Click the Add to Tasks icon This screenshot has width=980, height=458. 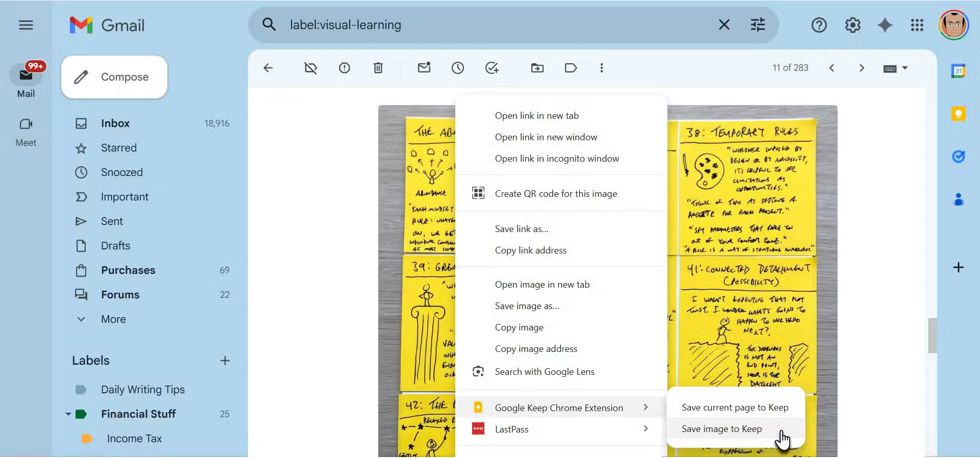click(x=492, y=68)
